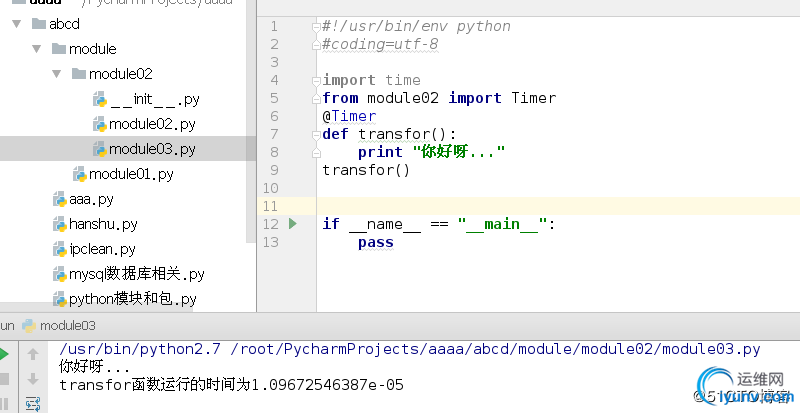Screen dimensions: 800x413
Task: Click 'transfor函数运行的时间为' console output line
Action: pyautogui.click(x=155, y=384)
